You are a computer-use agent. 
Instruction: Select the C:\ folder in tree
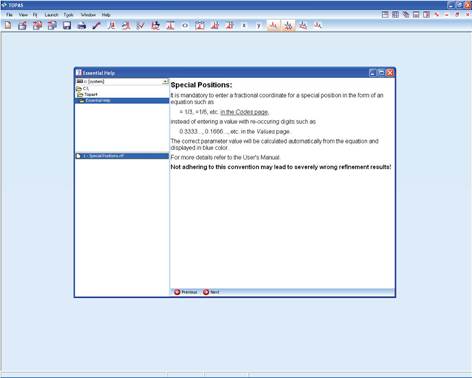point(83,88)
